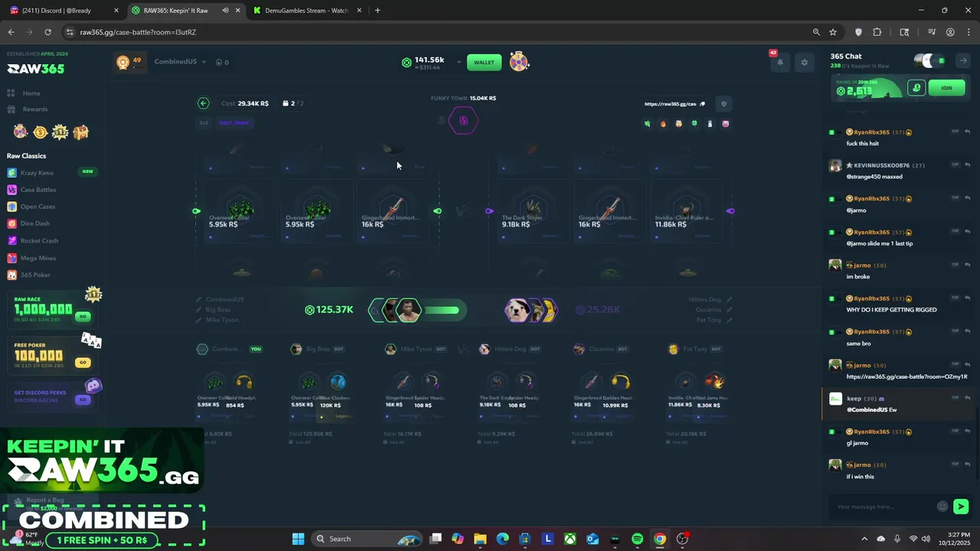Open a new browser tab
The height and width of the screenshot is (551, 980).
(x=377, y=11)
